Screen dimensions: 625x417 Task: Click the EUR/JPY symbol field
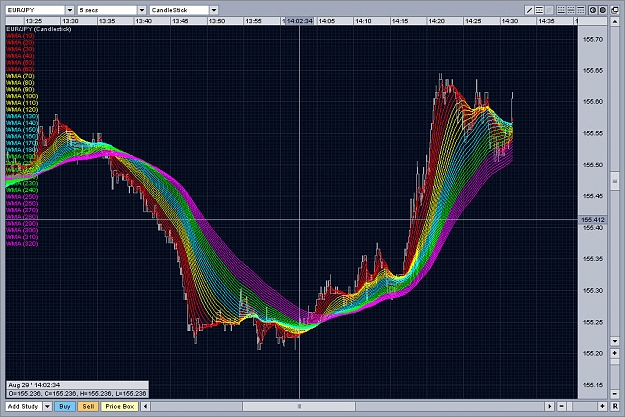(x=35, y=10)
